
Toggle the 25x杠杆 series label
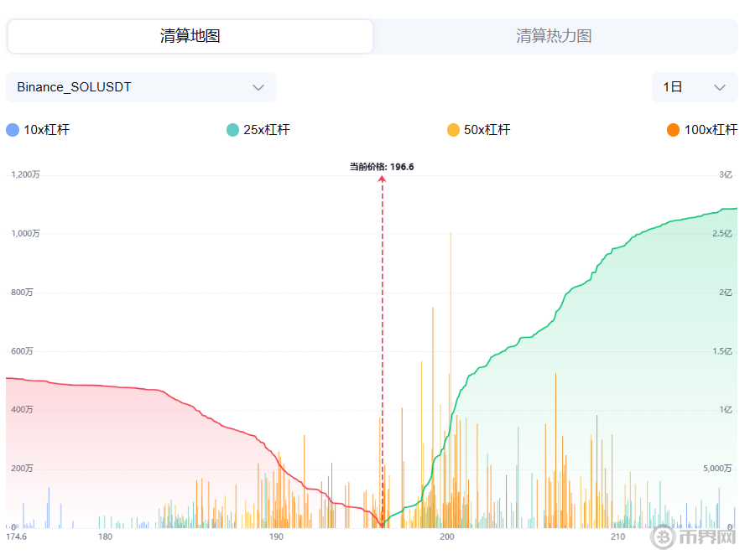[x=267, y=130]
